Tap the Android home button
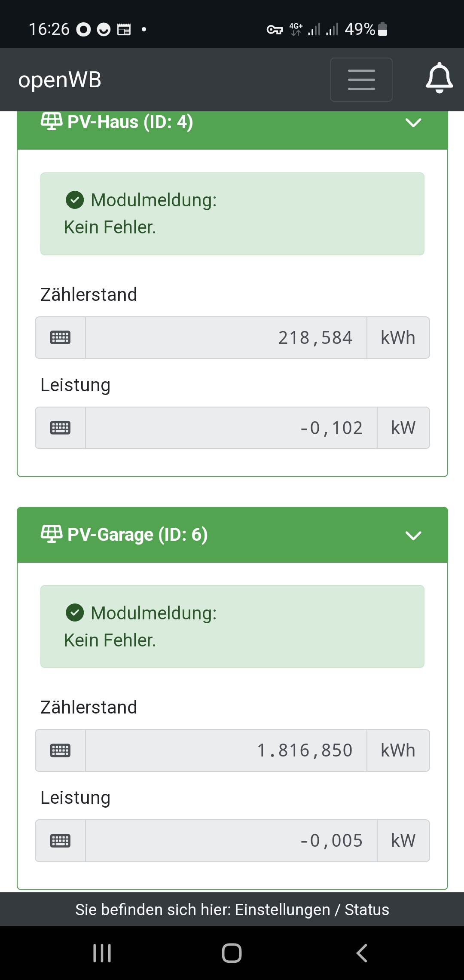This screenshot has width=464, height=980. (x=232, y=953)
